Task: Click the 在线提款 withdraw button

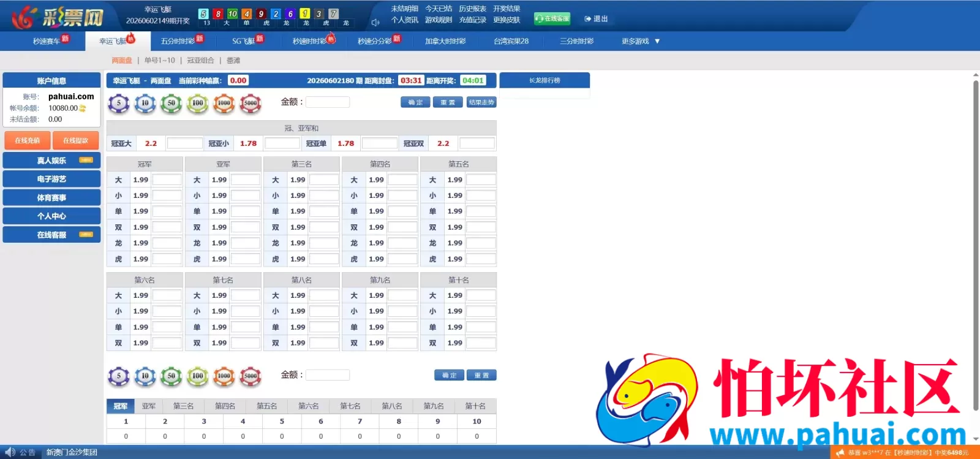Action: (76, 140)
